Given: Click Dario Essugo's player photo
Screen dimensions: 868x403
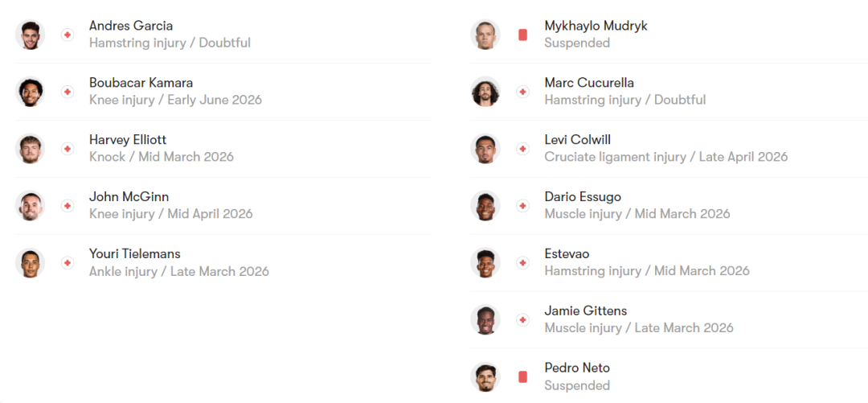Looking at the screenshot, I should [485, 206].
